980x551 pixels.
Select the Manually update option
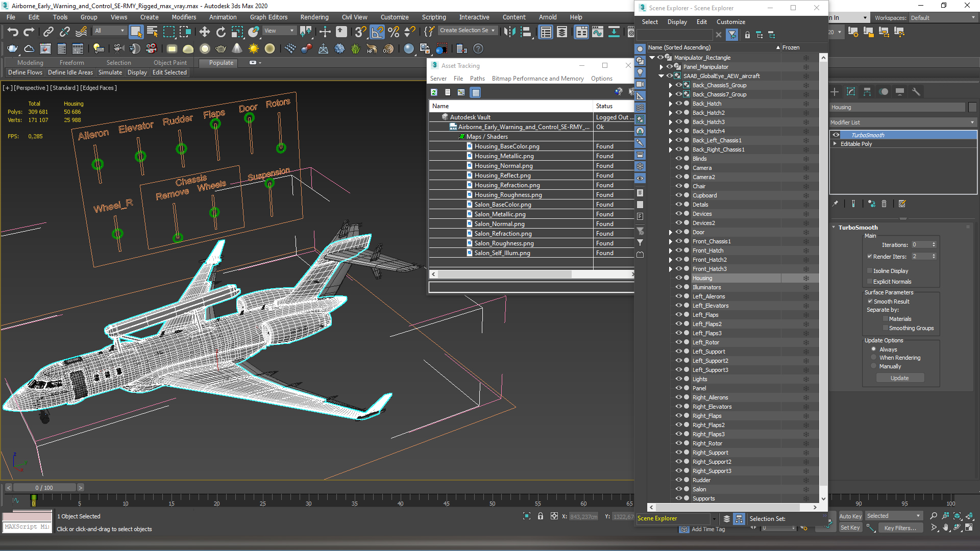pos(874,366)
